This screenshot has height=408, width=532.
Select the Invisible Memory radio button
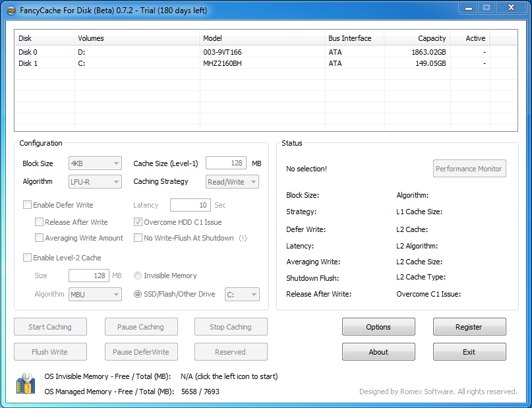[138, 276]
